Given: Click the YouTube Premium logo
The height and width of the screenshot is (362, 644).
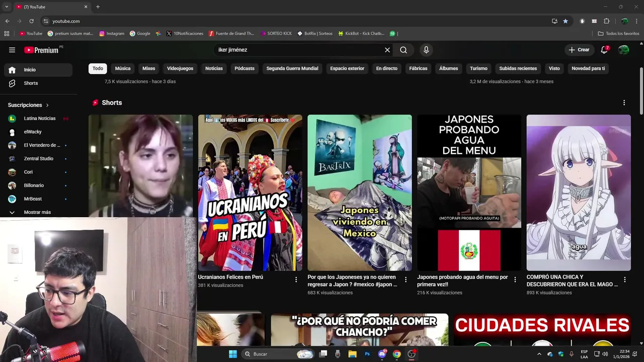Looking at the screenshot, I should point(41,50).
